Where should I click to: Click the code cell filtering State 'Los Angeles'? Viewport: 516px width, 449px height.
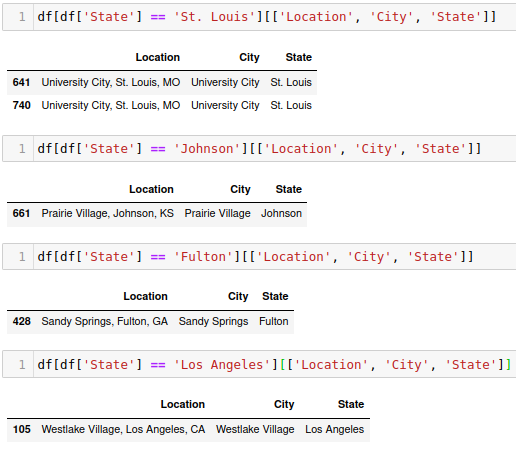[x=259, y=364]
